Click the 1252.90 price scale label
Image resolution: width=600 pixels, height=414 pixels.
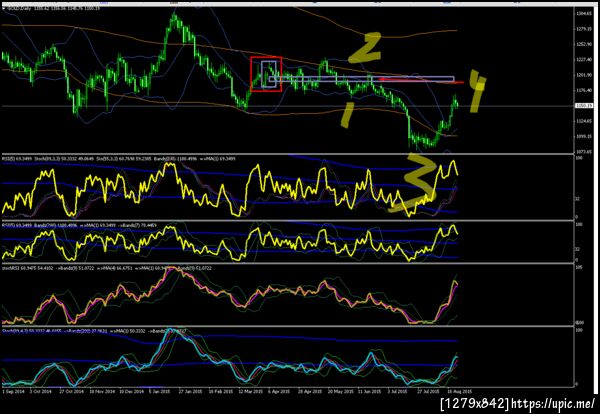pos(583,44)
